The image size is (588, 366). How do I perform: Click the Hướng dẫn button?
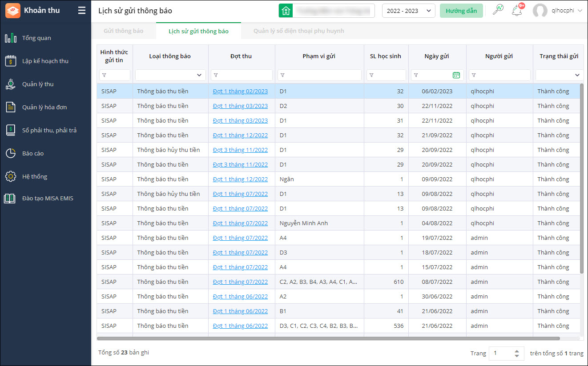pos(461,11)
